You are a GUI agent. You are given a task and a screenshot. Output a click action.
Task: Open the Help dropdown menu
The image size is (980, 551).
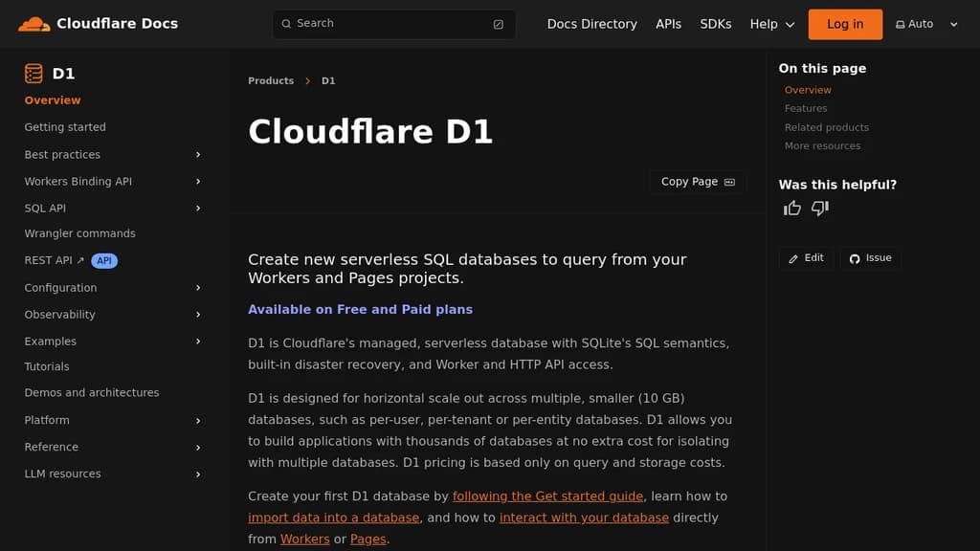(x=772, y=24)
